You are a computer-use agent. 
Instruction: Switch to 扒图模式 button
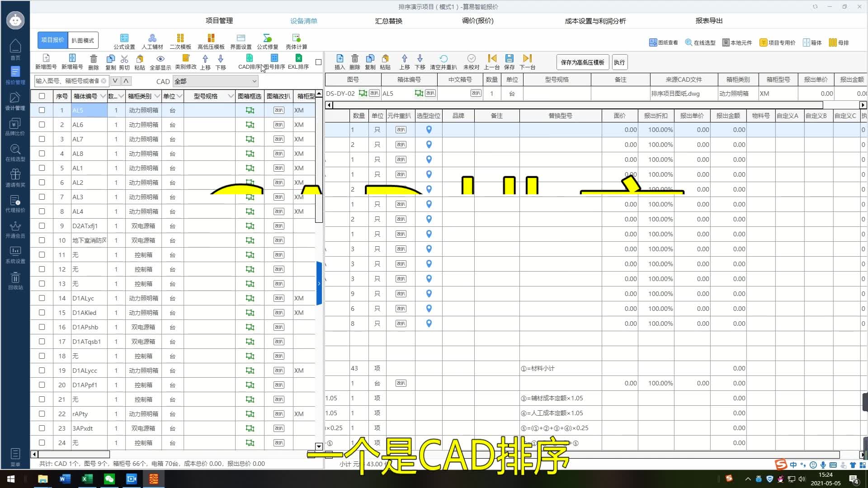pos(83,40)
